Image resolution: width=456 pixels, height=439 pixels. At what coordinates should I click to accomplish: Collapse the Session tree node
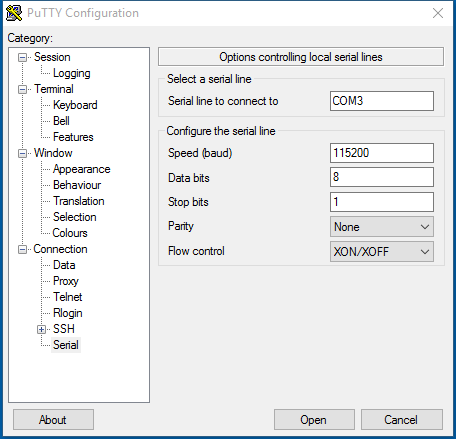click(x=22, y=58)
